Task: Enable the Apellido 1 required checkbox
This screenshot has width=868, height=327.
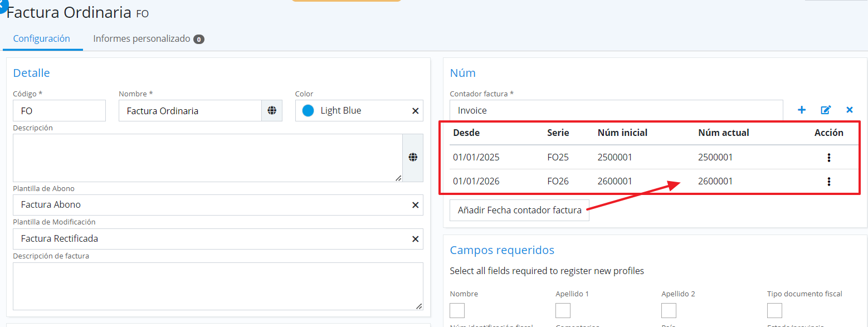Action: [x=563, y=310]
